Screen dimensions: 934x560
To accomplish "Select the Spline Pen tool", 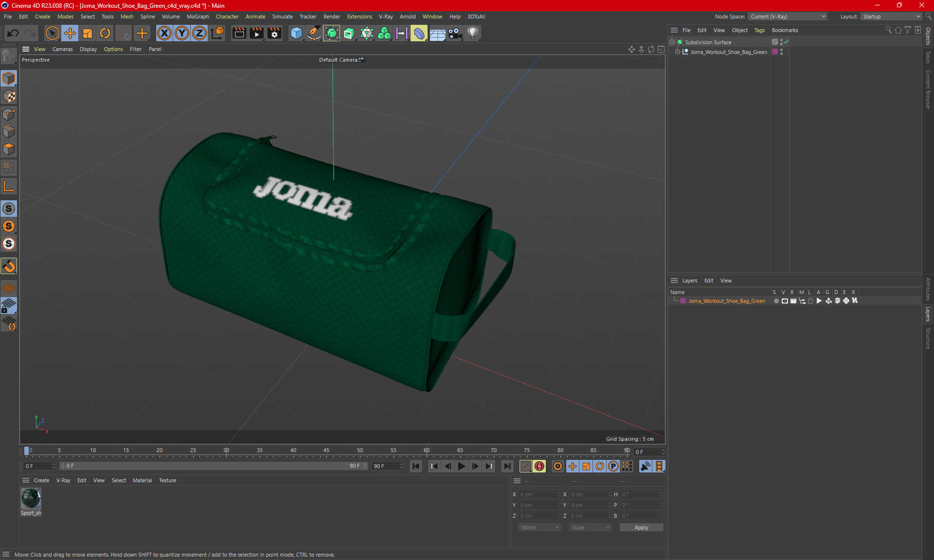I will click(314, 33).
